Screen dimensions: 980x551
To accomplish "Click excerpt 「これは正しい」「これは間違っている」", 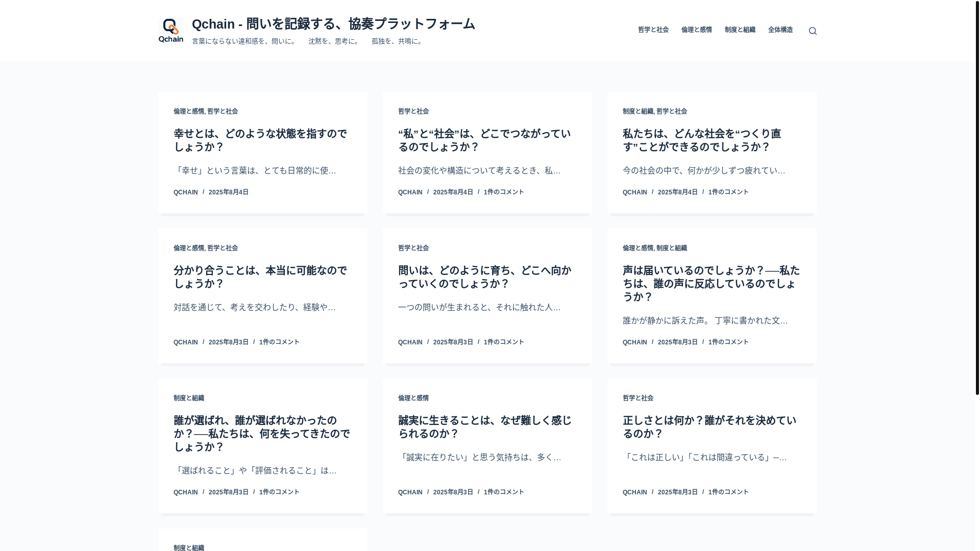I will pyautogui.click(x=704, y=457).
